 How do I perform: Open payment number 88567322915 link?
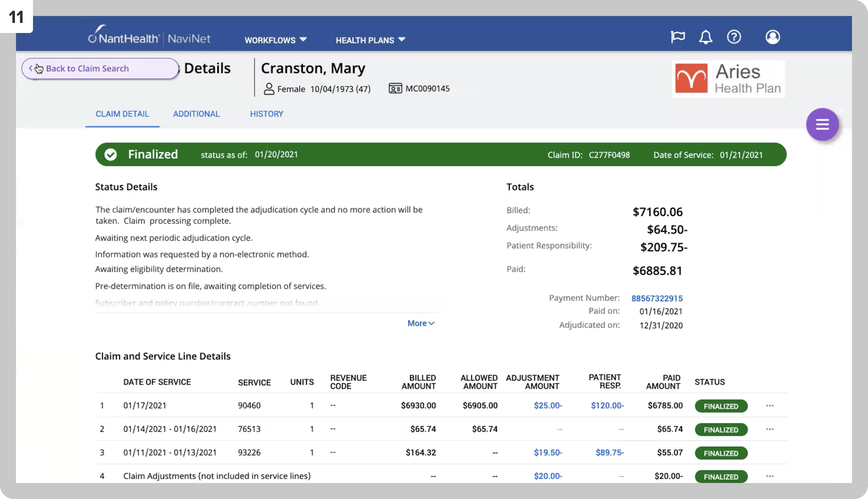coord(657,298)
